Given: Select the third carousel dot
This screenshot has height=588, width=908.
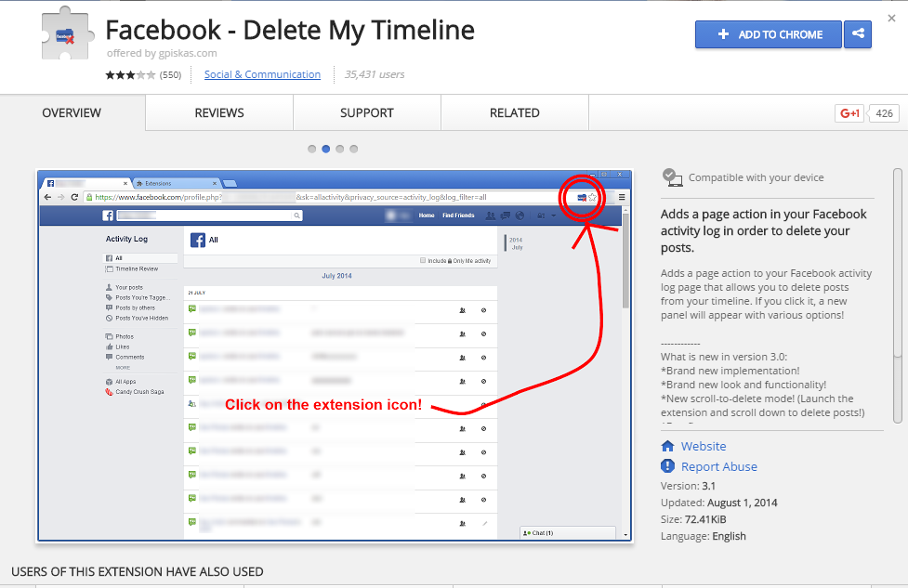Looking at the screenshot, I should point(340,149).
